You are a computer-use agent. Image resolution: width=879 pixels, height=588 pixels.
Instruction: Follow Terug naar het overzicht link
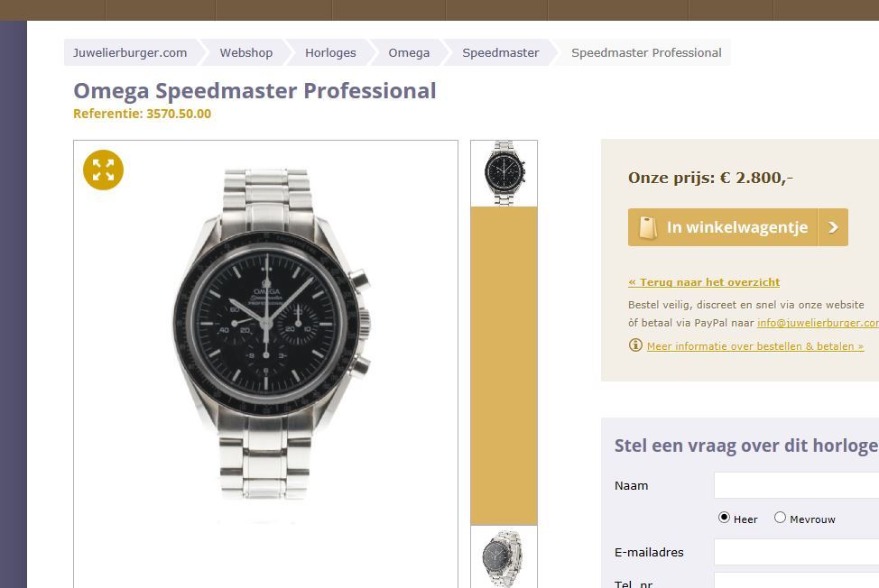[x=704, y=282]
